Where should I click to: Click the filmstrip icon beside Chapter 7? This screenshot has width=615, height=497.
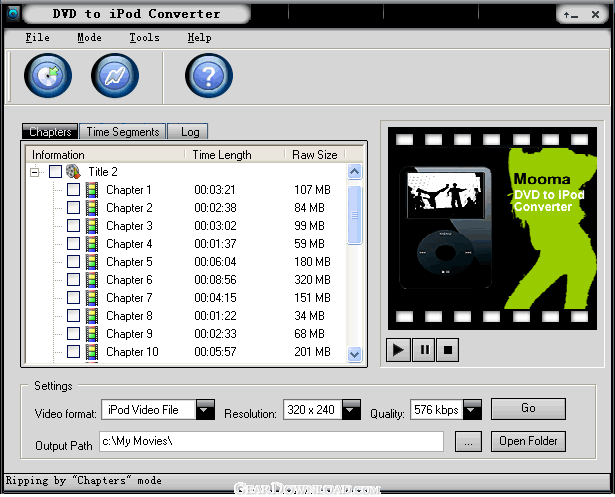[x=92, y=298]
